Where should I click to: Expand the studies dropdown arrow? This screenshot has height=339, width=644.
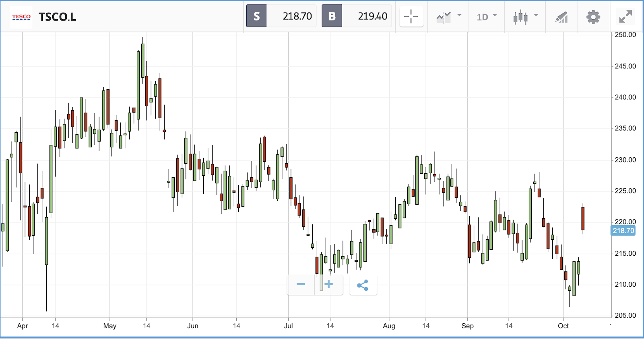[459, 15]
